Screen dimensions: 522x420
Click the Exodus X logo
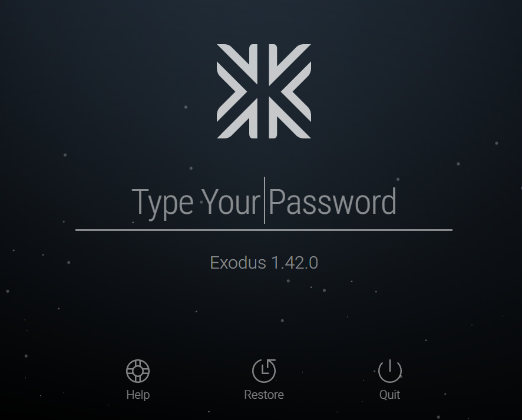pos(264,91)
